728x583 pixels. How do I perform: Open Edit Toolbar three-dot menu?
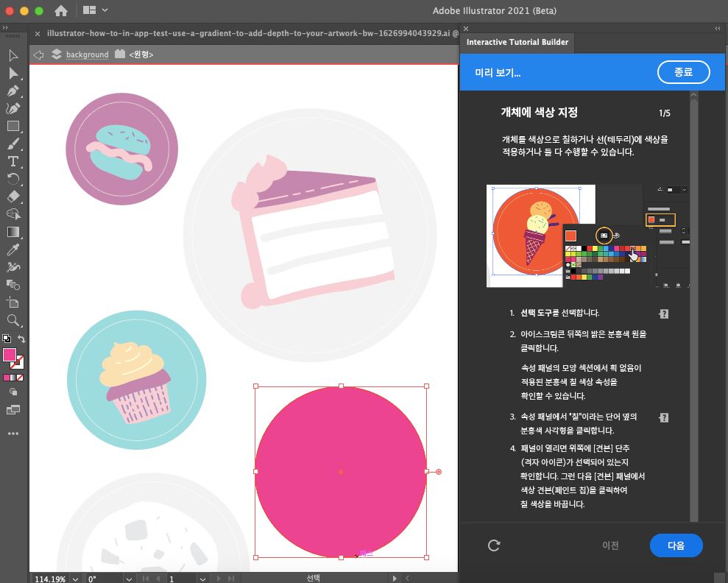(x=13, y=434)
